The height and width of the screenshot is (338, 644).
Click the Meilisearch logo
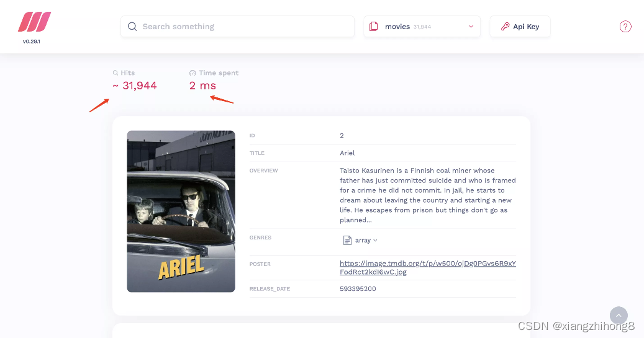[x=35, y=22]
